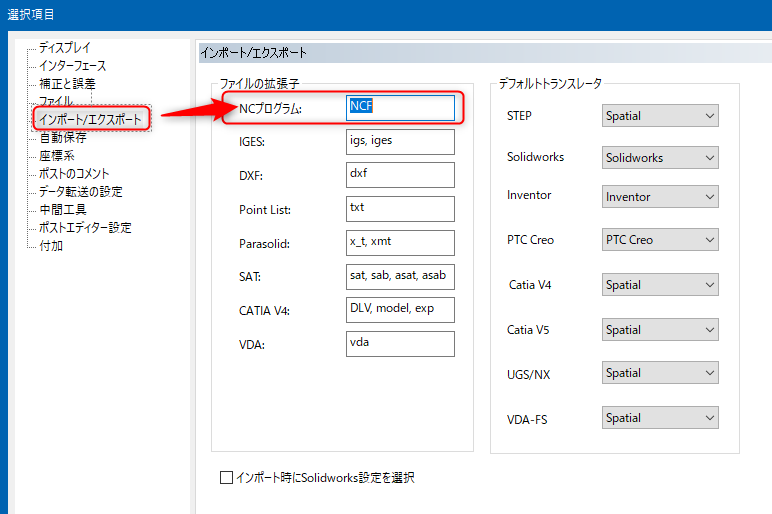
Task: Click the NCプログラム extension field
Action: click(399, 107)
